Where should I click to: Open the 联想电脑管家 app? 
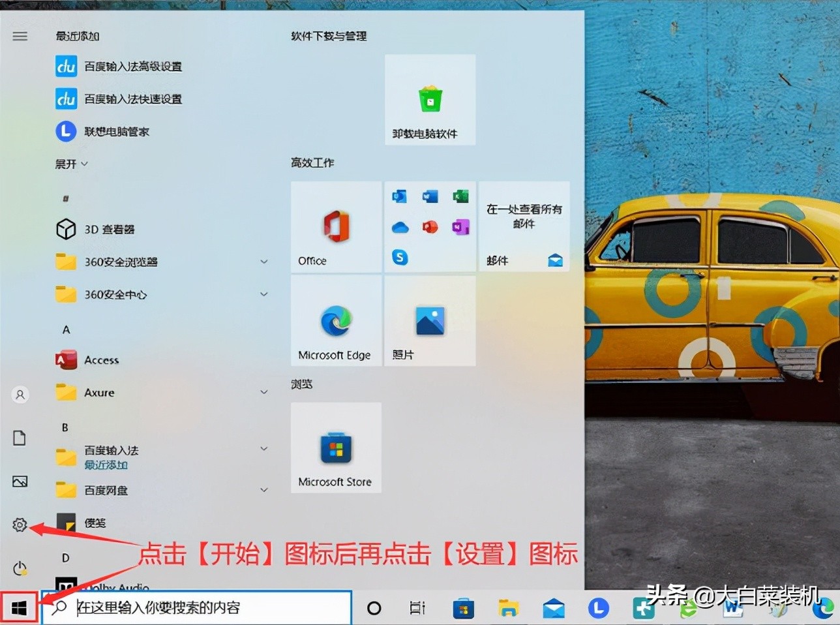pyautogui.click(x=117, y=131)
